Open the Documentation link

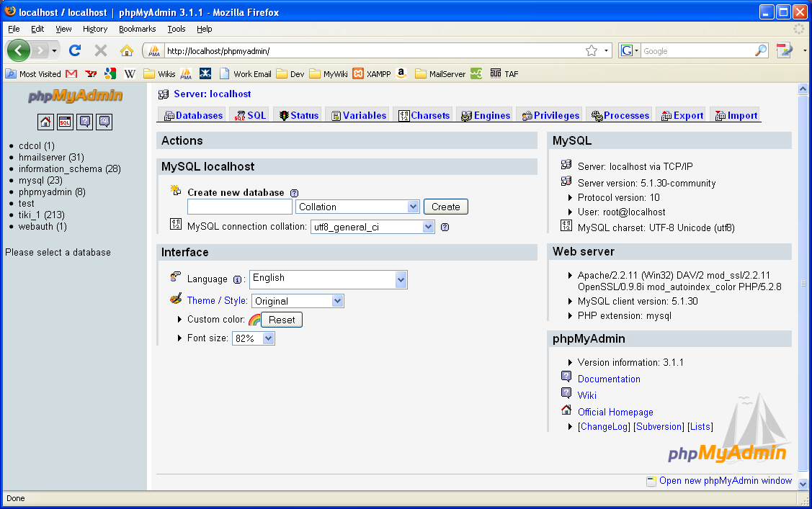point(609,379)
